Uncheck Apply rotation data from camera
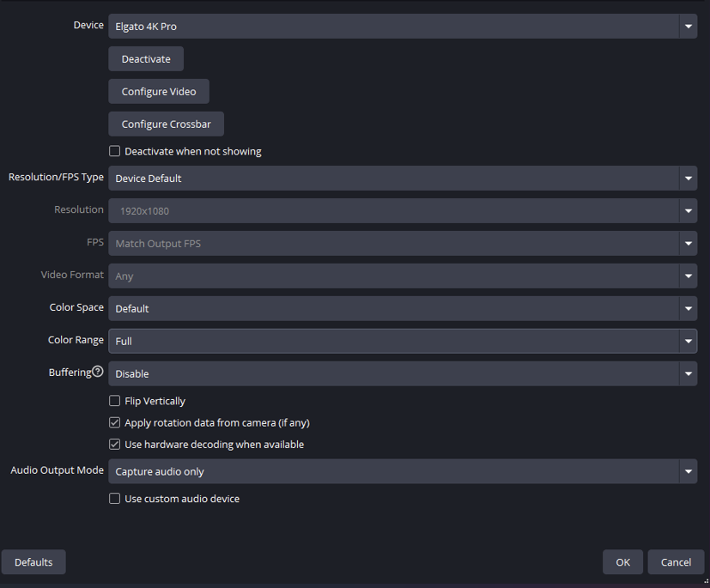Viewport: 710px width, 588px height. coord(114,423)
